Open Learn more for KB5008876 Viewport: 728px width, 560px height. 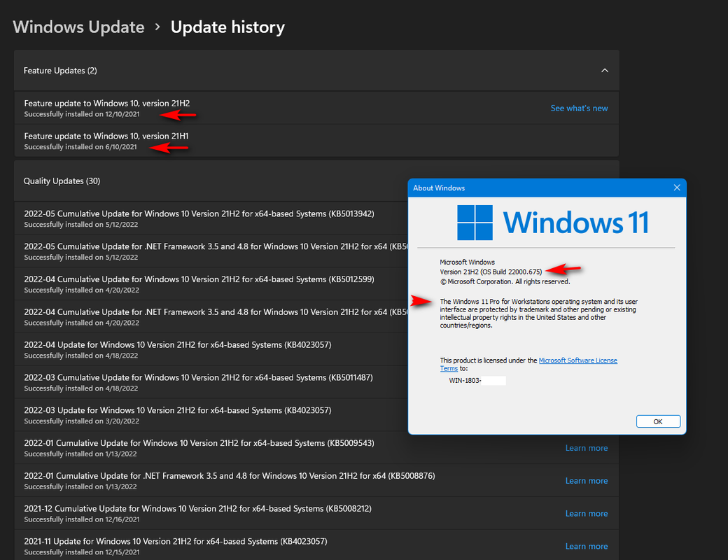[x=587, y=481]
